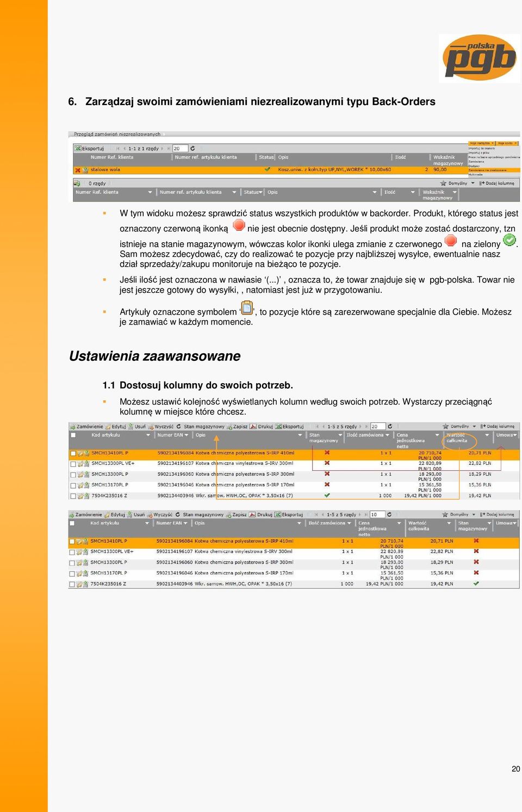Click the refresh icon beside the back-orders rows field
This screenshot has height=812, width=522.
point(192,148)
